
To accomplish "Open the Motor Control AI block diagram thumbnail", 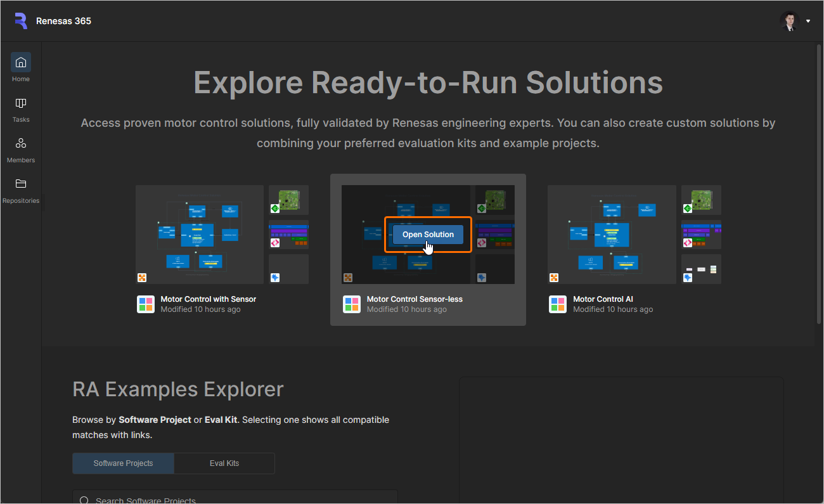I will point(612,235).
